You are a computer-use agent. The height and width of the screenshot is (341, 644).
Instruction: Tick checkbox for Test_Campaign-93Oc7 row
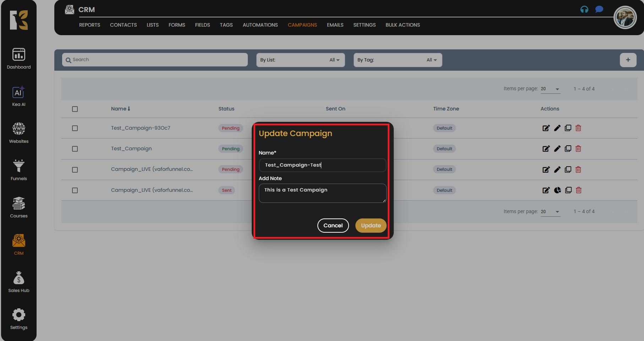tap(75, 128)
